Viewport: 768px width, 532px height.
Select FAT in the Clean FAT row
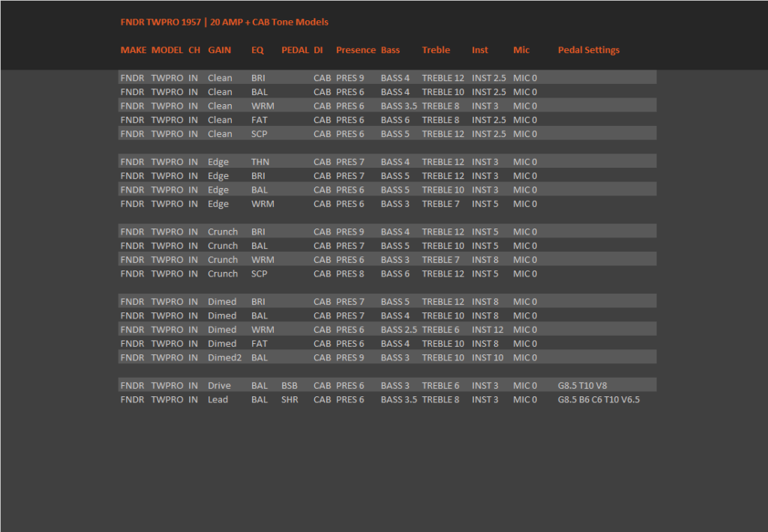point(259,120)
